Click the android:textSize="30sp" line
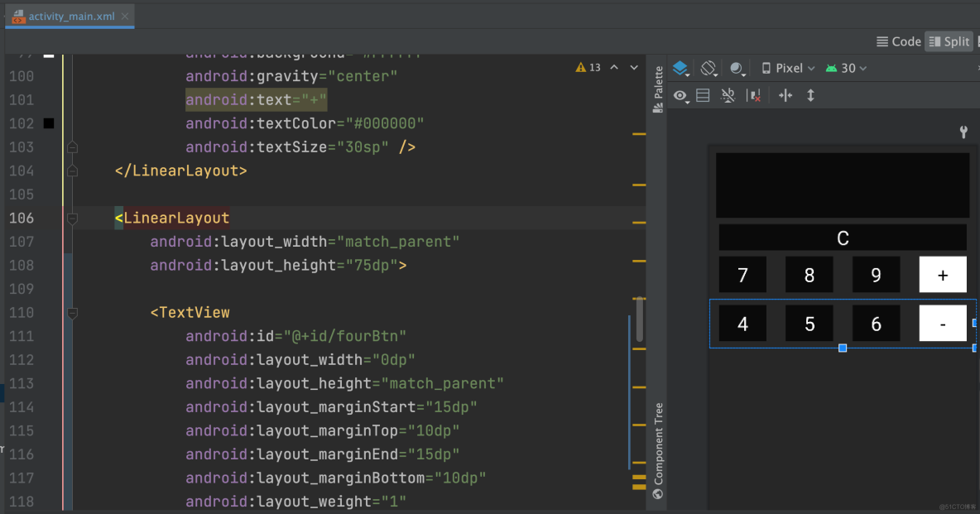Screen dimensions: 980x514 pyautogui.click(x=300, y=147)
